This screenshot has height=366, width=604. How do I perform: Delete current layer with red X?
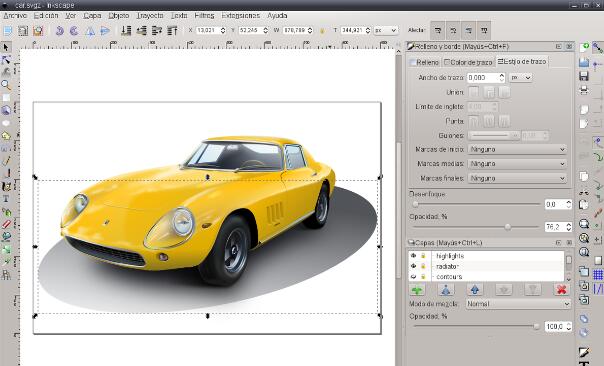tap(561, 289)
